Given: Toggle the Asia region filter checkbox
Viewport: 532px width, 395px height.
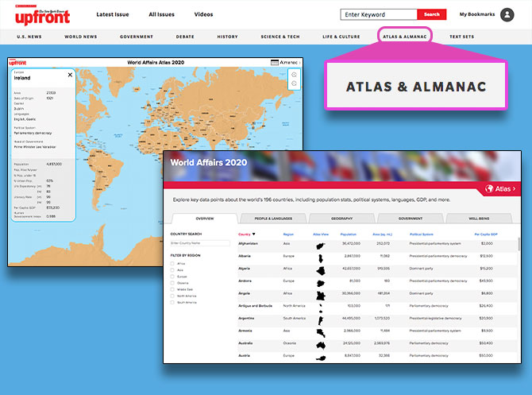Looking at the screenshot, I should 172,270.
